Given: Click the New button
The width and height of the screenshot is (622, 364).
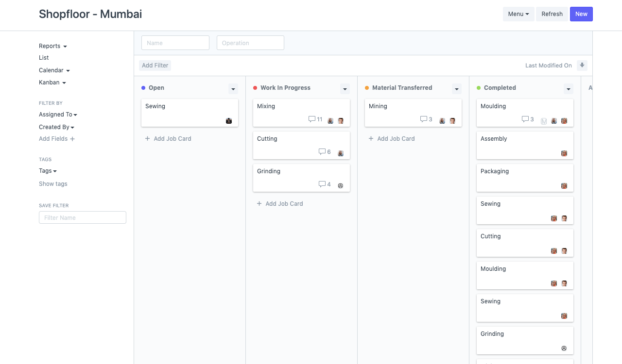Looking at the screenshot, I should point(581,14).
